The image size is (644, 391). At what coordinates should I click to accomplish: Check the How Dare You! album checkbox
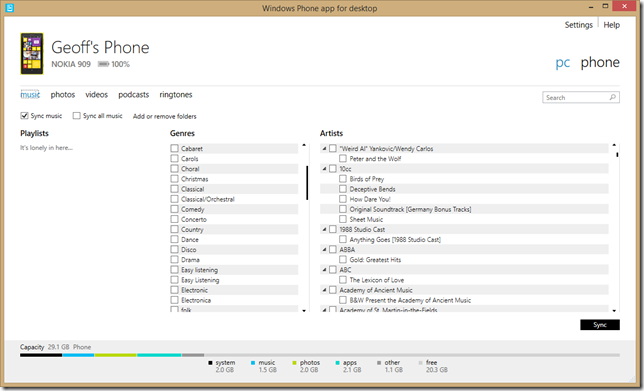pos(343,199)
